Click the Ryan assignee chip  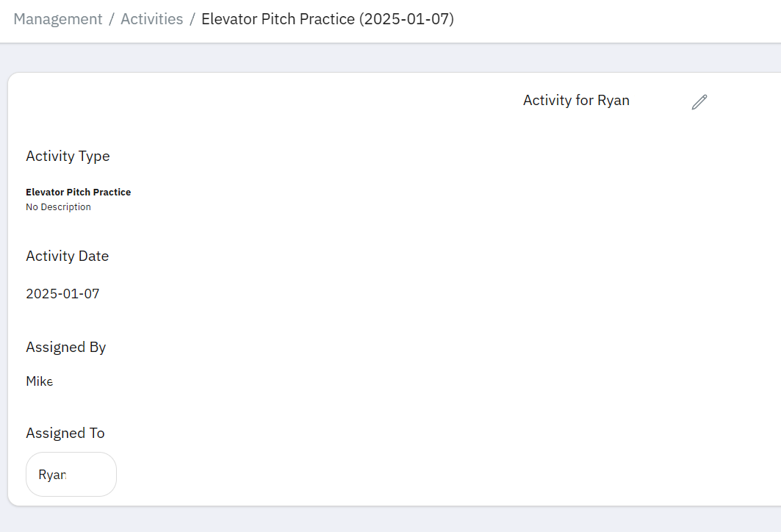pyautogui.click(x=71, y=474)
